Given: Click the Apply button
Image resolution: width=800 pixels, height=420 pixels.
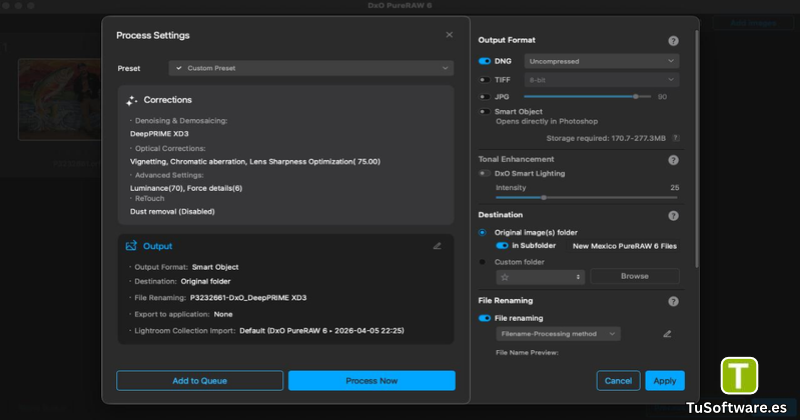Looking at the screenshot, I should tap(665, 381).
